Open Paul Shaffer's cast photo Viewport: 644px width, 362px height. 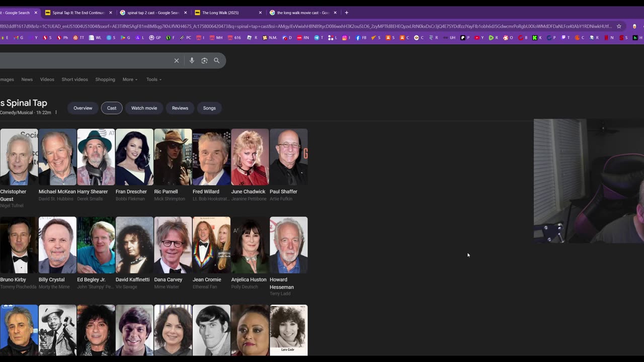(x=288, y=157)
